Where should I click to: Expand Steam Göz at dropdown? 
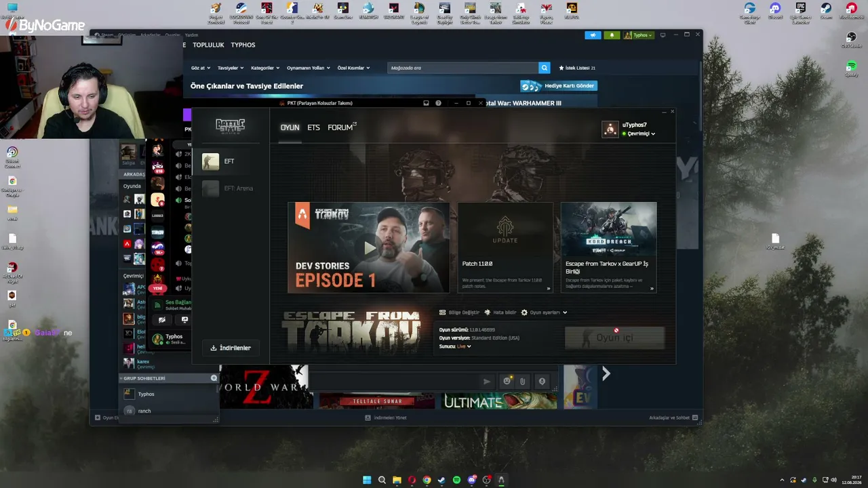(x=201, y=68)
